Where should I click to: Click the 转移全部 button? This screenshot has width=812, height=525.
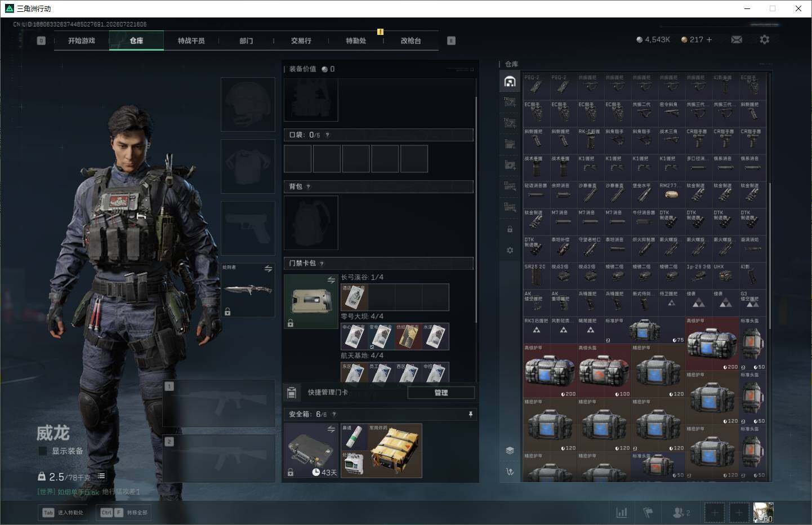[124, 513]
